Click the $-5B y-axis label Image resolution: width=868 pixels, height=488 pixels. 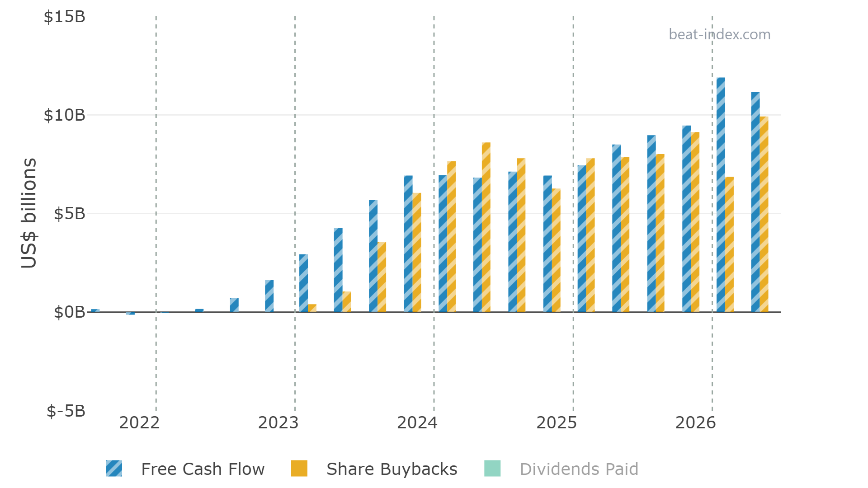point(66,411)
